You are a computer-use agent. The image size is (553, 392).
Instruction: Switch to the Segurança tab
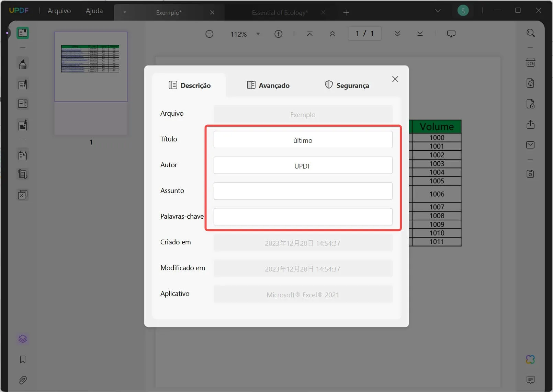347,85
